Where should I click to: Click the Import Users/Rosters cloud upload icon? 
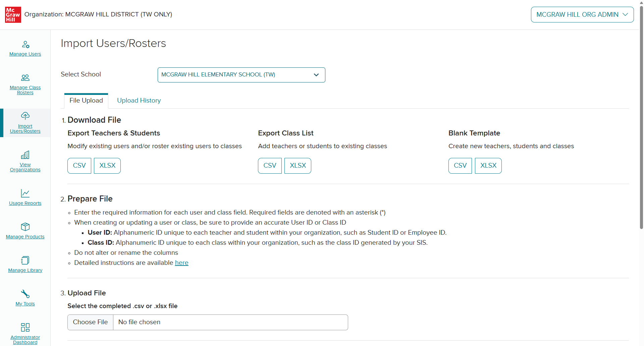25,116
